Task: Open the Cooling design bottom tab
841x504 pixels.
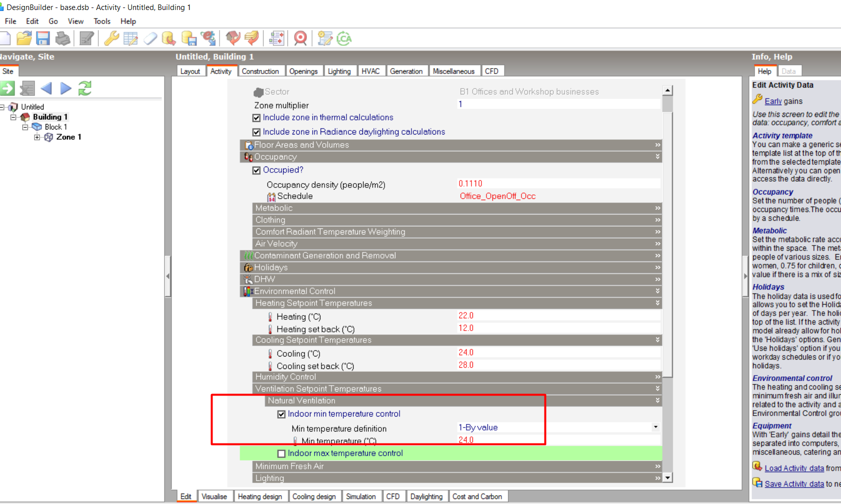Action: tap(314, 496)
